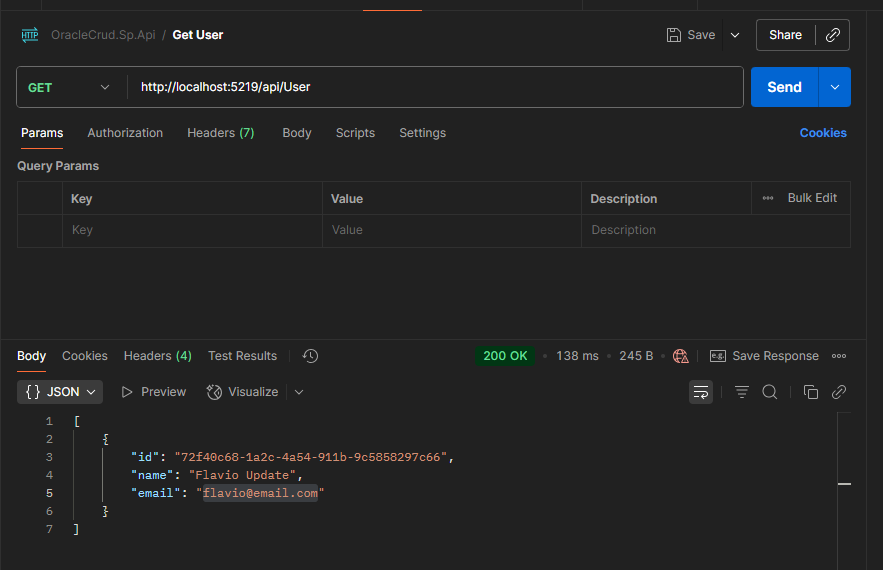The image size is (883, 570).
Task: Toggle word wrap in response body
Action: coord(701,392)
